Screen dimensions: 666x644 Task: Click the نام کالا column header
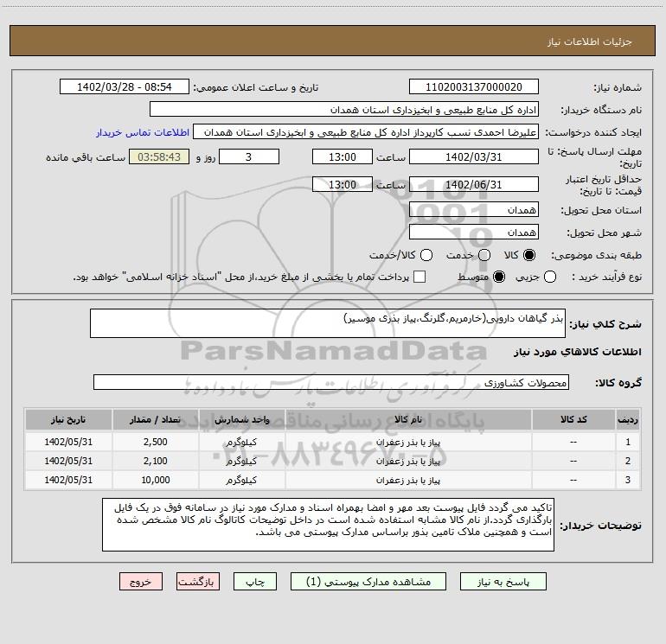(x=408, y=420)
